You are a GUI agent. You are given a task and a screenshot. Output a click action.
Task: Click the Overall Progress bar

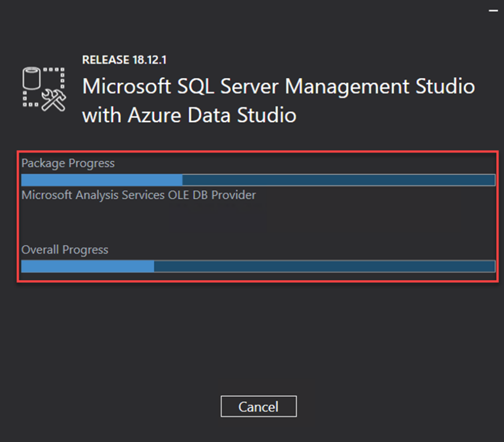point(258,266)
